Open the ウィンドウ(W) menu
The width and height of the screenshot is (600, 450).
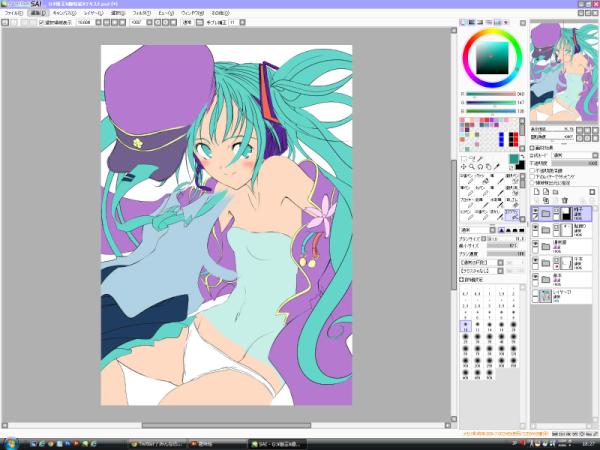click(192, 13)
